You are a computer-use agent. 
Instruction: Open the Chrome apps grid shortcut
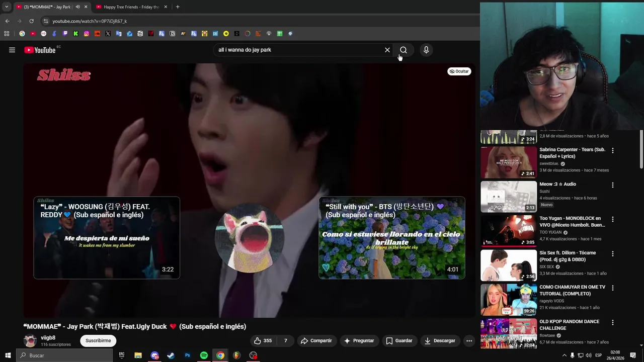(x=7, y=34)
